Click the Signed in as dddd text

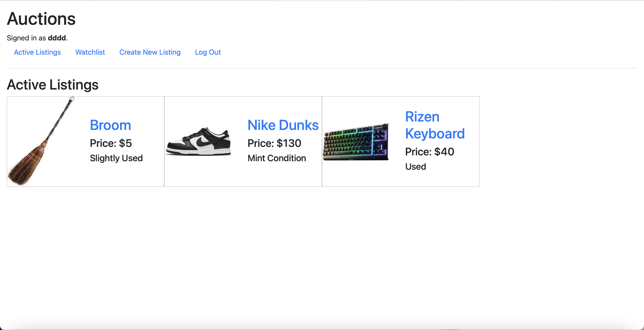click(37, 38)
